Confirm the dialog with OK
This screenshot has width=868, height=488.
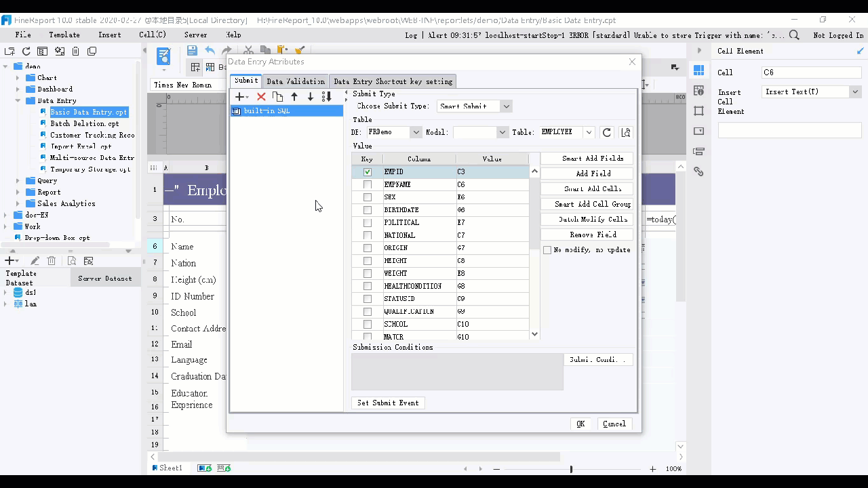580,424
